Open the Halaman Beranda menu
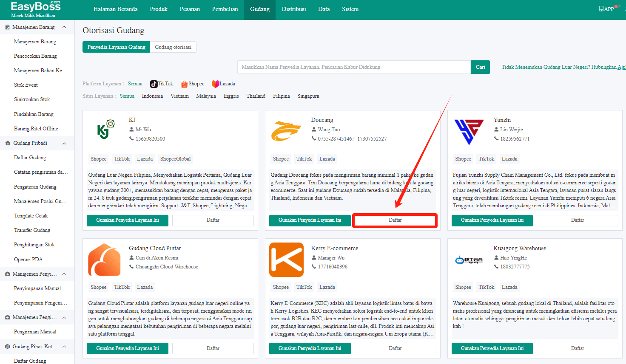The image size is (626, 364). point(116,9)
